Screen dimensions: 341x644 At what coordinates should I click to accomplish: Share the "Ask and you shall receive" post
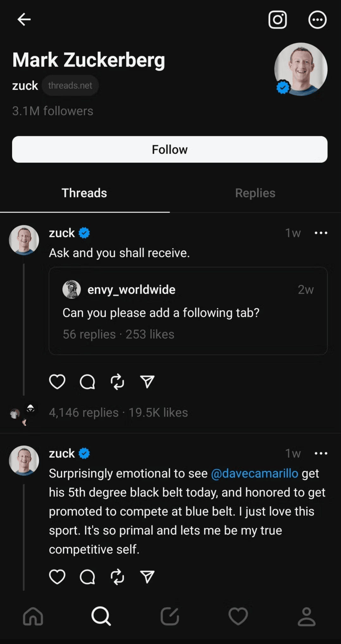click(x=147, y=381)
